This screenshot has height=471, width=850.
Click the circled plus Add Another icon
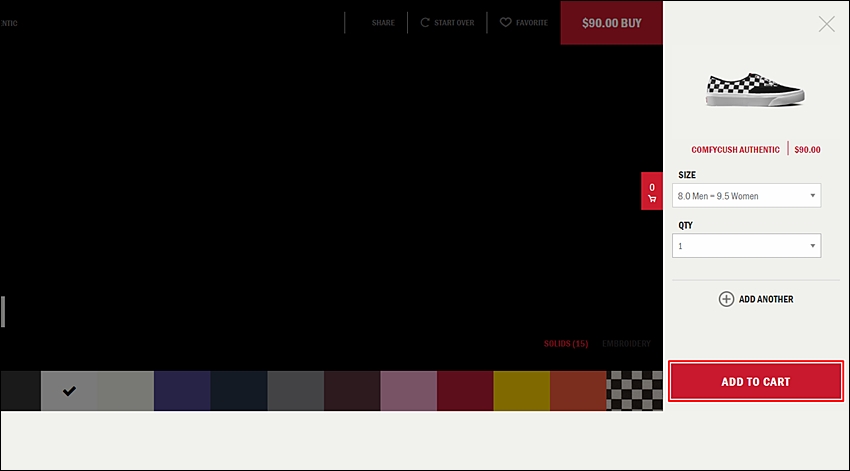pos(726,299)
